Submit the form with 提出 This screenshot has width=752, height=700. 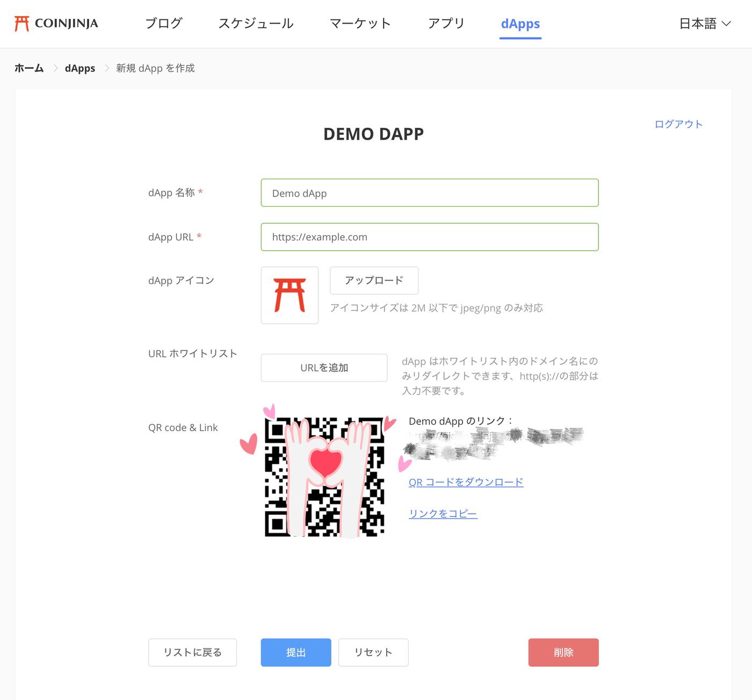pyautogui.click(x=296, y=652)
